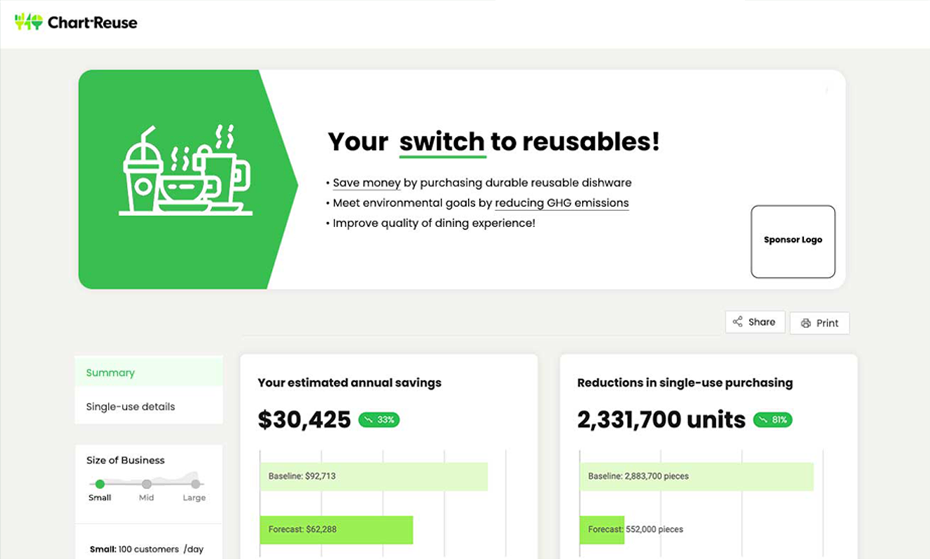Click the Sponsor Logo box

coord(793,241)
